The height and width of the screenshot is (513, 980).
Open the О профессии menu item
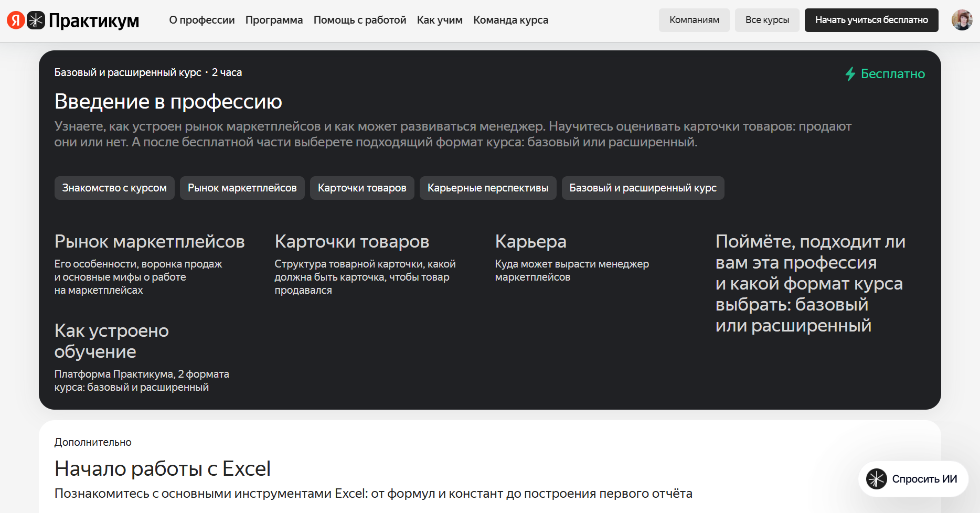pos(202,20)
